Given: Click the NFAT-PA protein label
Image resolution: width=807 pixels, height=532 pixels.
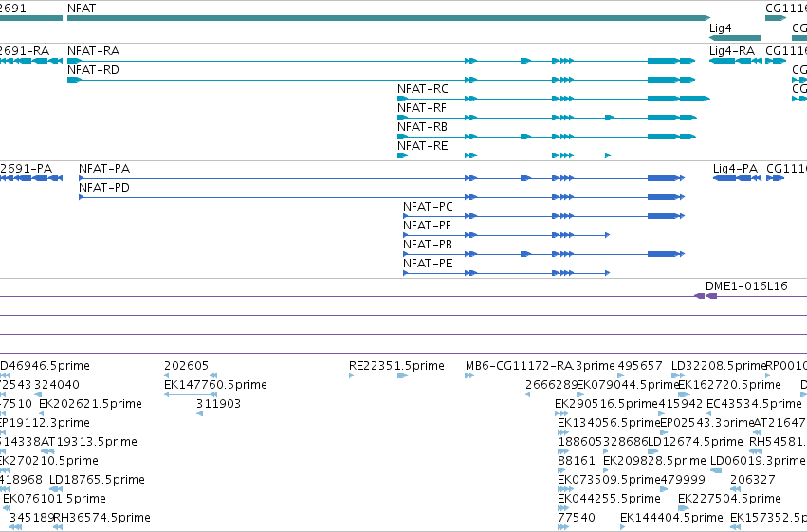Looking at the screenshot, I should [x=104, y=169].
